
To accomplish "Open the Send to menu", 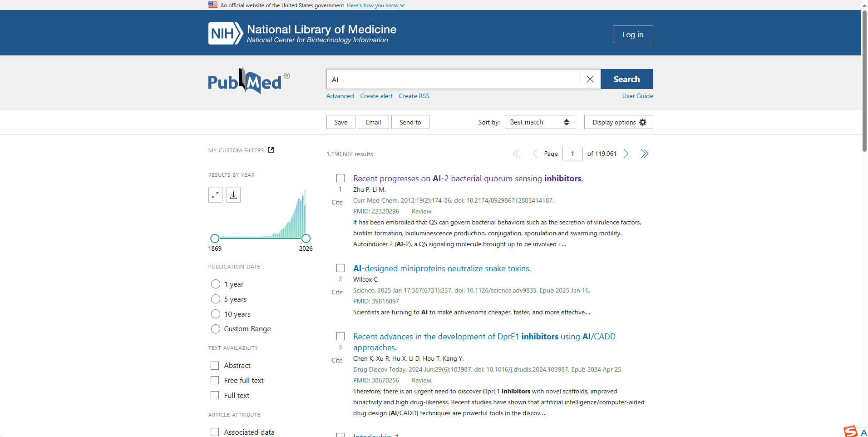I will pyautogui.click(x=409, y=122).
